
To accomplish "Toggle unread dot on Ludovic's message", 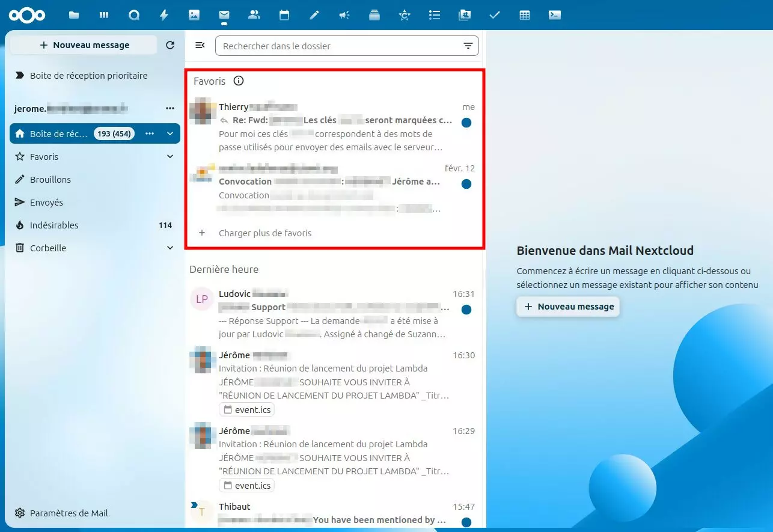I will tap(466, 310).
